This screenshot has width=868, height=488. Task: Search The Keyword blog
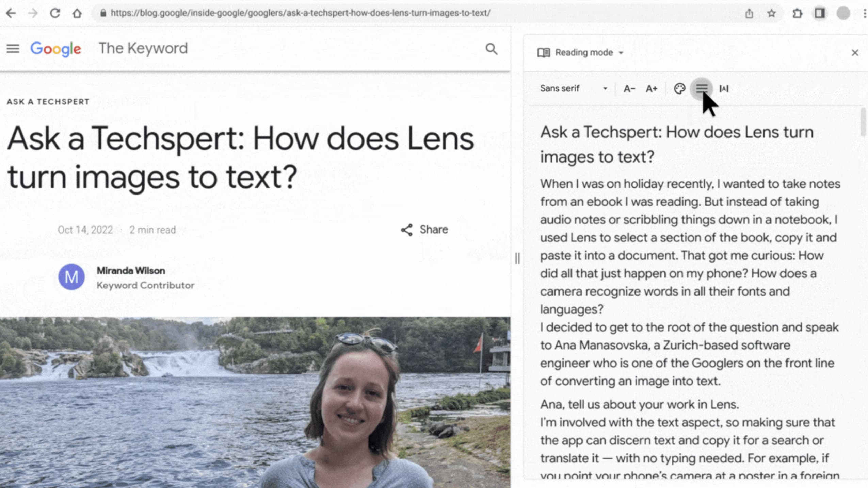point(491,49)
